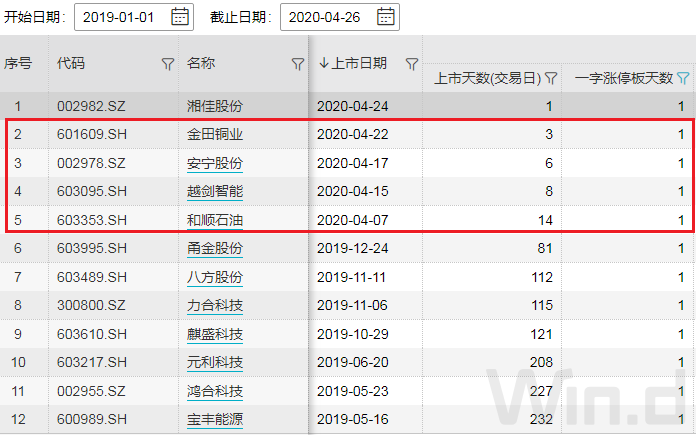696x435 pixels.
Task: Click the 代码 column header label
Action: click(x=71, y=63)
